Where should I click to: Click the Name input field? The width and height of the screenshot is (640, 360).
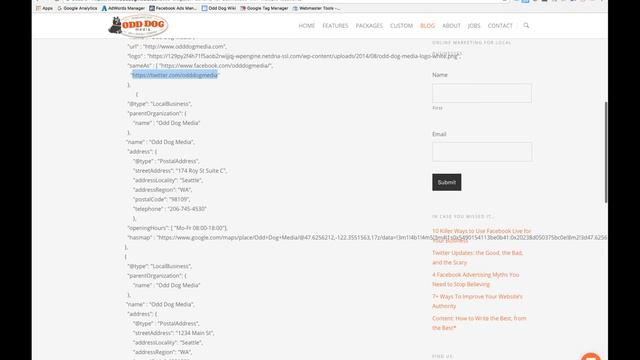482,93
